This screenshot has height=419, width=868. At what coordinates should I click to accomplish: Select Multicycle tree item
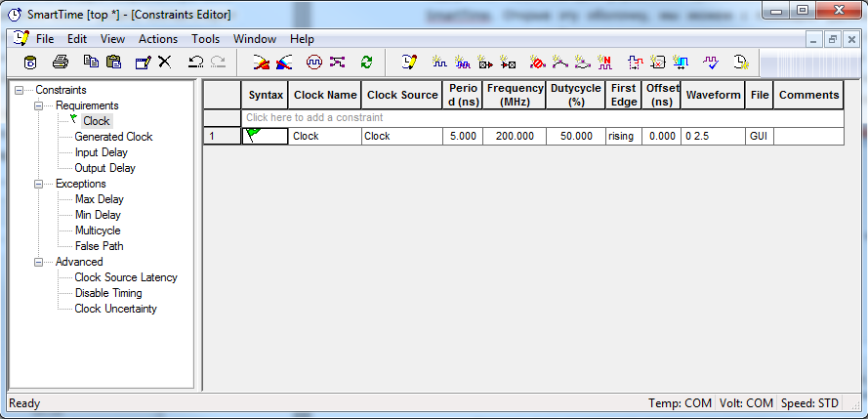tap(98, 230)
